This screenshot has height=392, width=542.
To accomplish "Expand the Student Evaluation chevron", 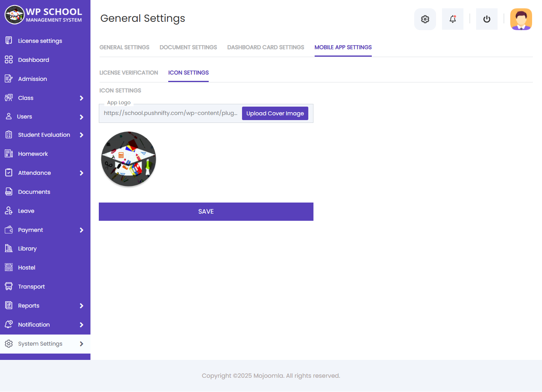I will click(x=81, y=135).
